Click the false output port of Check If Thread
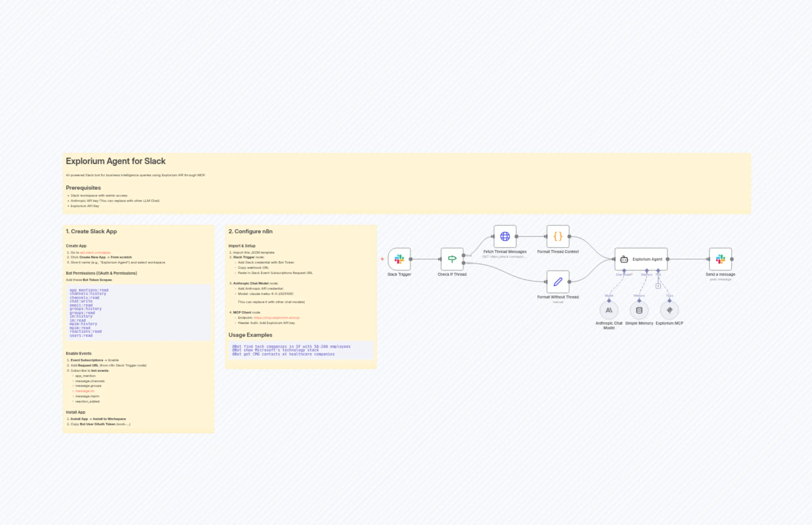 pos(463,263)
